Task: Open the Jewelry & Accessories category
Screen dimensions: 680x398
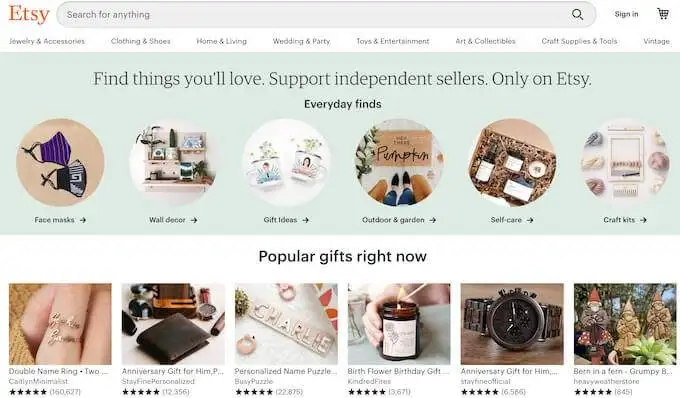Action: [47, 41]
